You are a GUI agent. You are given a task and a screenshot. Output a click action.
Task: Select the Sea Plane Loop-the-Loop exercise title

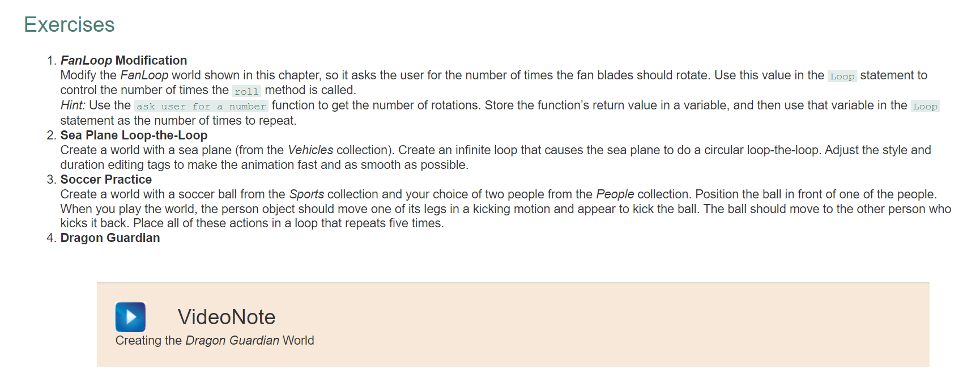(x=134, y=135)
